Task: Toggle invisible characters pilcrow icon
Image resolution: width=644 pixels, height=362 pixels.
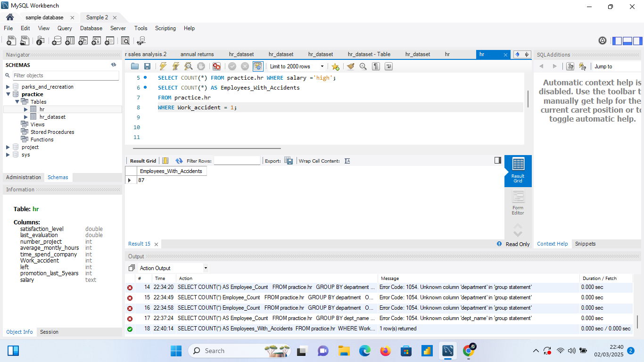Action: (x=376, y=66)
